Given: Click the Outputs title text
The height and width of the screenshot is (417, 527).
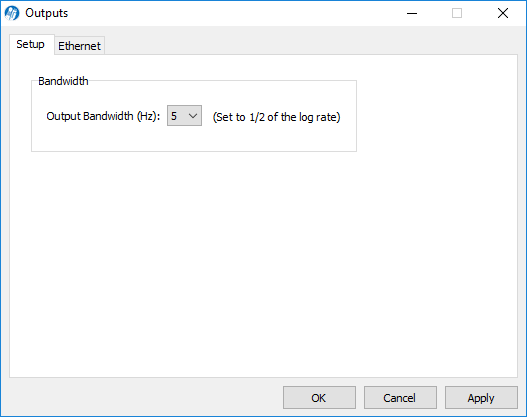Looking at the screenshot, I should 47,13.
